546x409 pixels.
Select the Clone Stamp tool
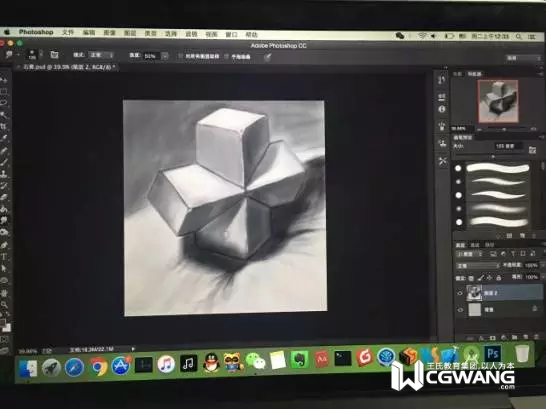pos(4,174)
